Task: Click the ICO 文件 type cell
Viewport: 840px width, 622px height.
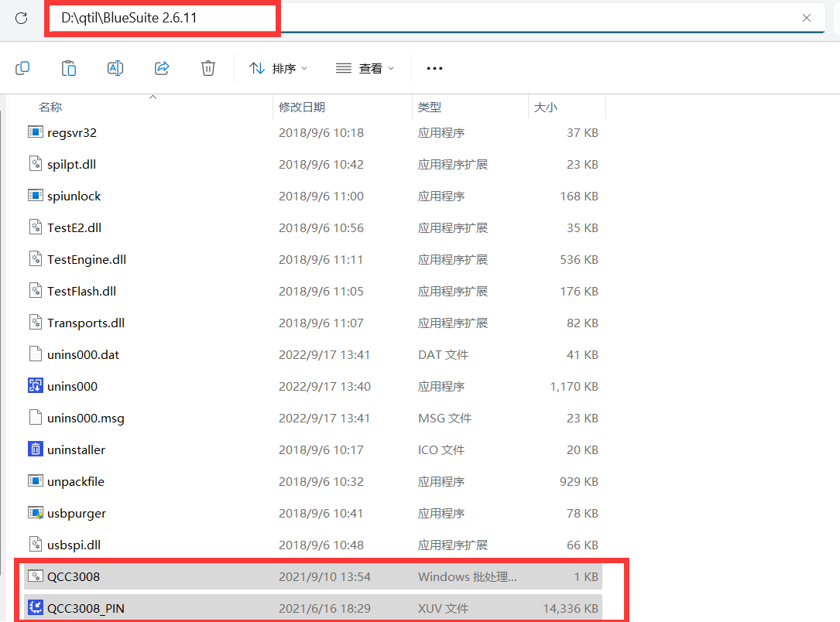Action: (441, 449)
